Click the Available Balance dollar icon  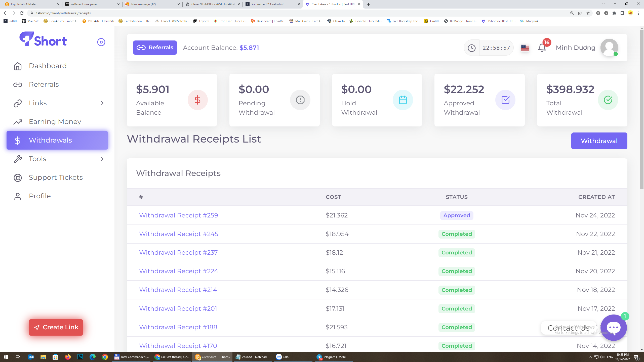coord(197,100)
